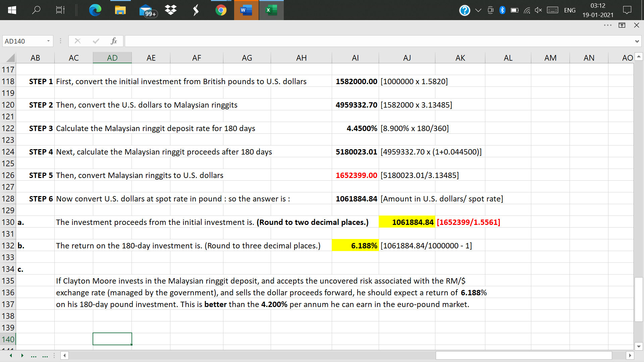Click the vertical scrollbar down arrow
This screenshot has height=362, width=644.
(x=639, y=346)
